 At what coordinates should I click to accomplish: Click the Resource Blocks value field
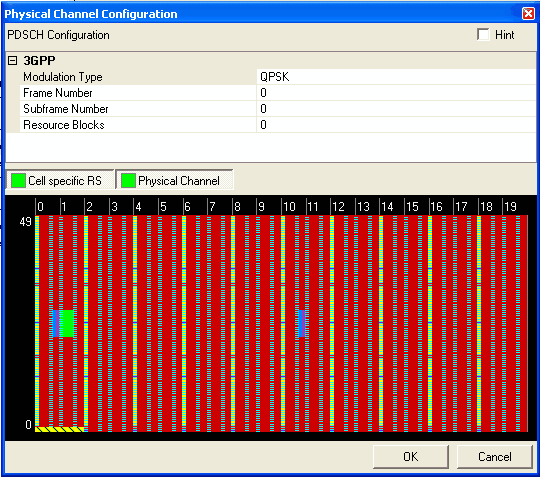[396, 125]
